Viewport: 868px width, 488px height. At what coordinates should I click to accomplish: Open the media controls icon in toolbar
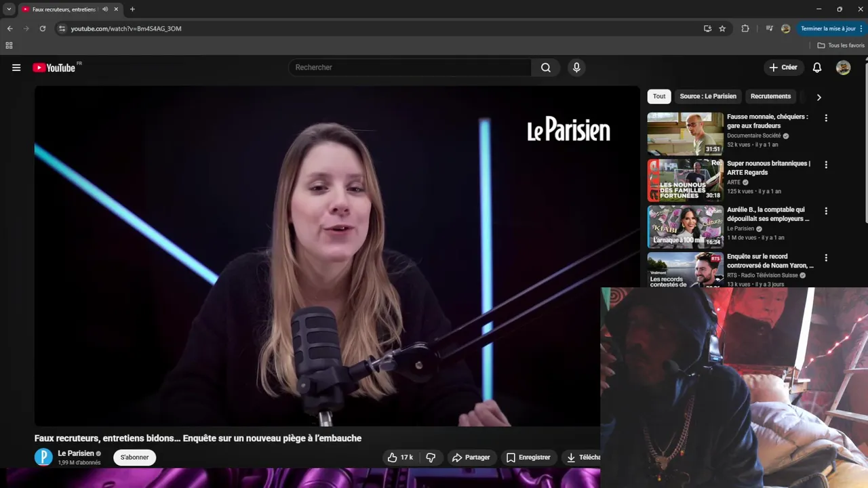(x=769, y=28)
